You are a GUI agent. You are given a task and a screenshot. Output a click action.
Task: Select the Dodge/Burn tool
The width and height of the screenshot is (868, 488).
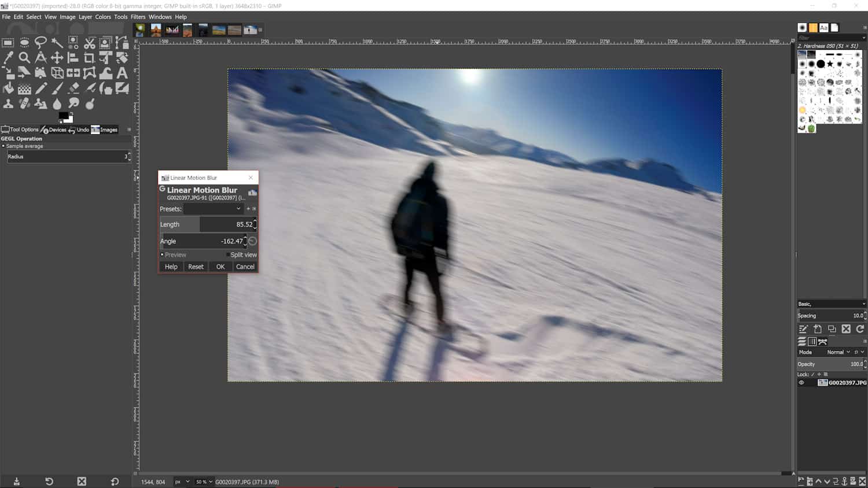pos(90,104)
